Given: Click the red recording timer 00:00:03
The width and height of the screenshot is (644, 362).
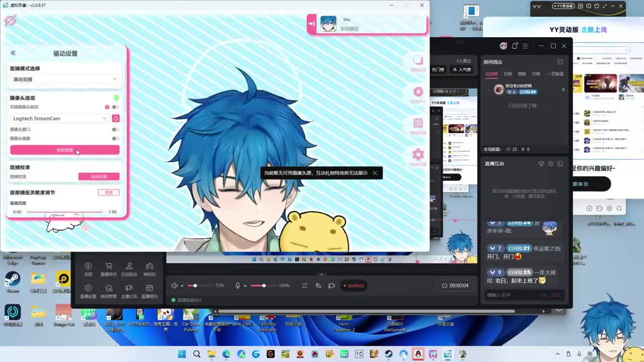Looking at the screenshot, I should 354,286.
